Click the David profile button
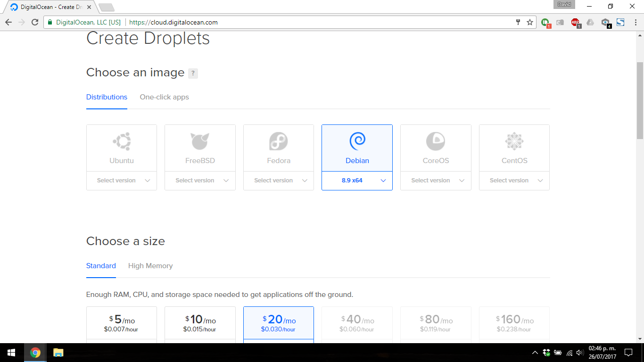This screenshot has height=362, width=644. [x=564, y=5]
